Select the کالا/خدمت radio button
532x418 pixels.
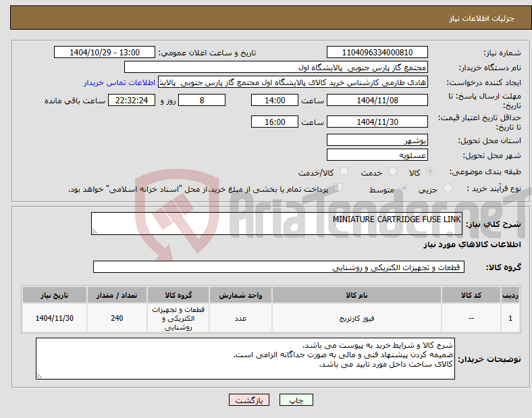[x=344, y=172]
